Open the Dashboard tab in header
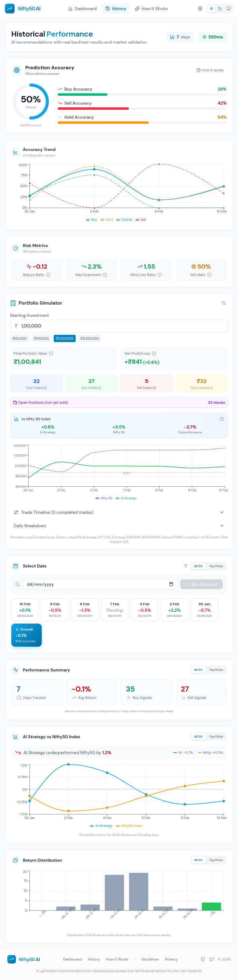238x980 pixels. 82,8
